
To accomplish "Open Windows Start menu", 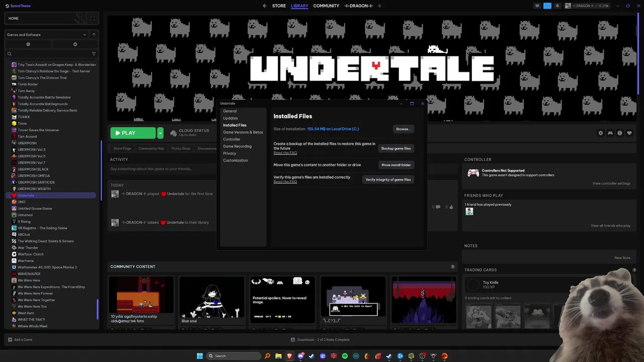I will 200,356.
